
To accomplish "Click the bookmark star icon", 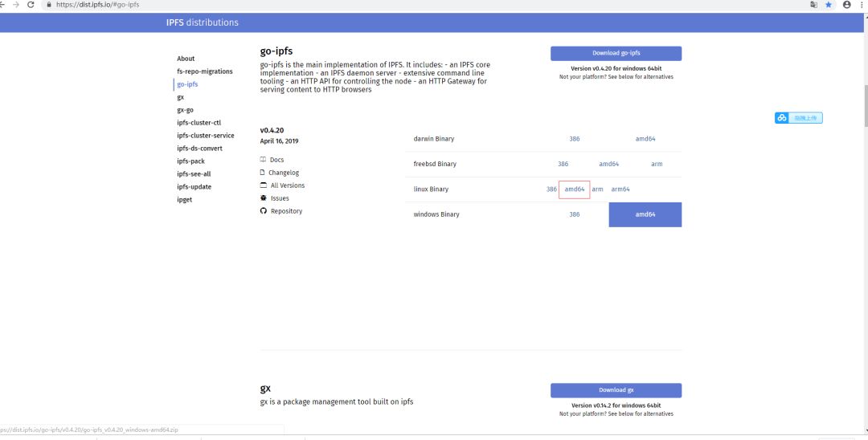I will (829, 5).
